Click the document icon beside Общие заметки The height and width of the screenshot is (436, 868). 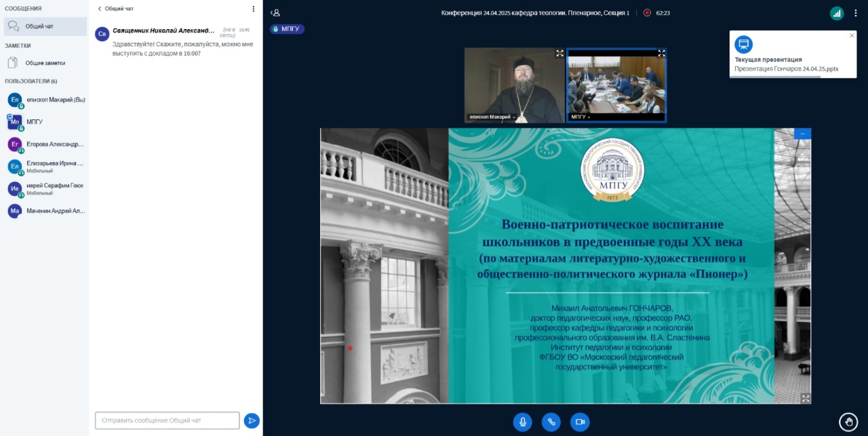13,63
